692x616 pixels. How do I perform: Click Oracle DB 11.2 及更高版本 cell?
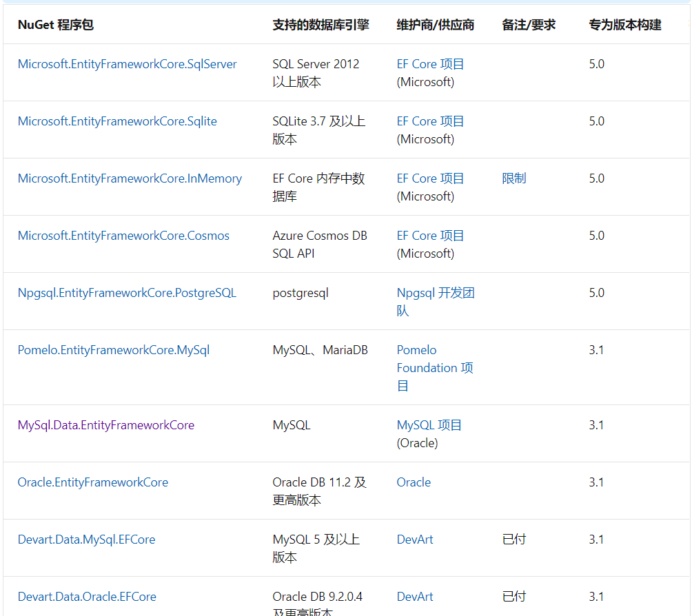pyautogui.click(x=320, y=491)
